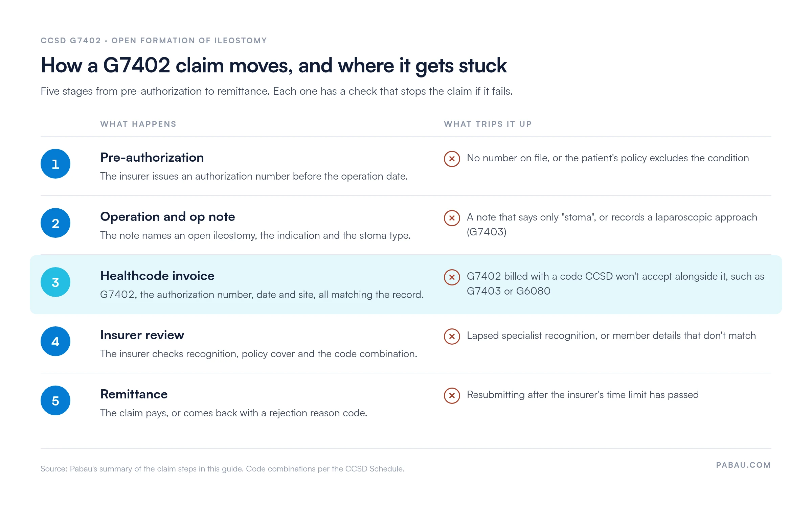Open the Pre-authorization heading
The width and height of the screenshot is (812, 508).
pyautogui.click(x=152, y=158)
